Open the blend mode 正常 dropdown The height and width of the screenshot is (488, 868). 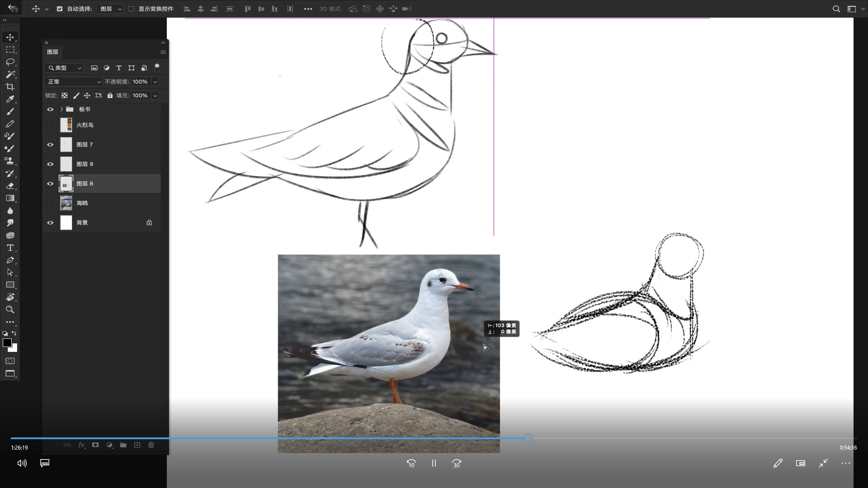click(73, 82)
